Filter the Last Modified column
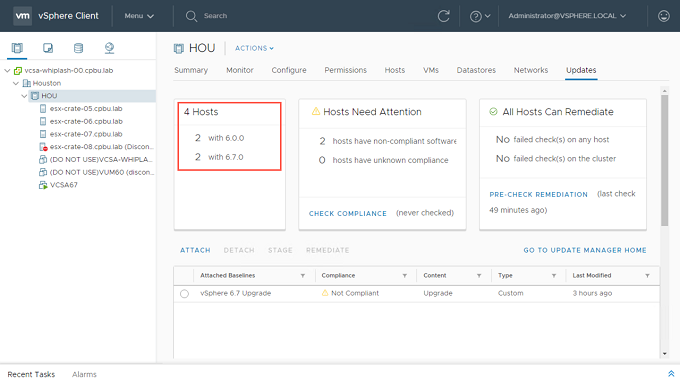 [647, 276]
